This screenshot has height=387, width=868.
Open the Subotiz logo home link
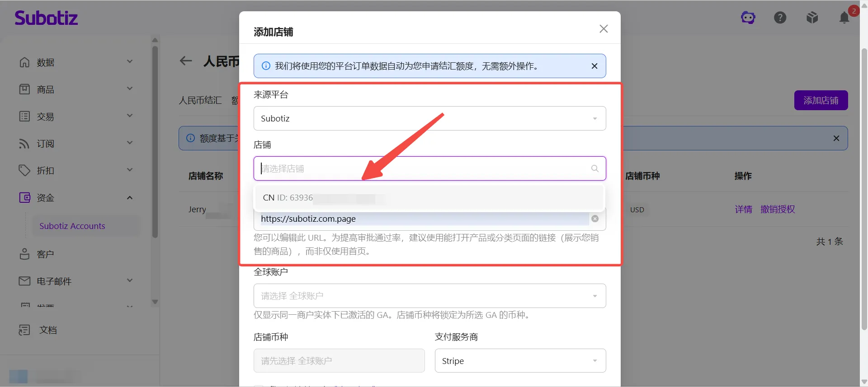pyautogui.click(x=46, y=18)
